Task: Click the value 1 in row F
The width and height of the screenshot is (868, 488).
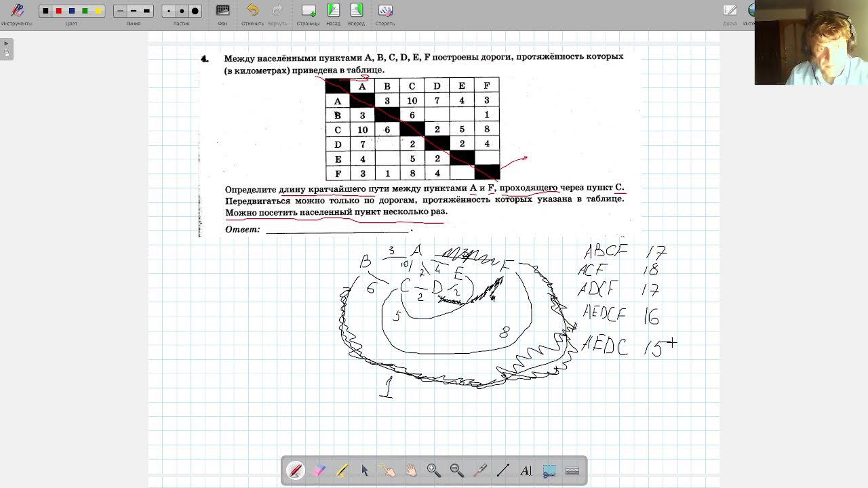Action: [387, 174]
